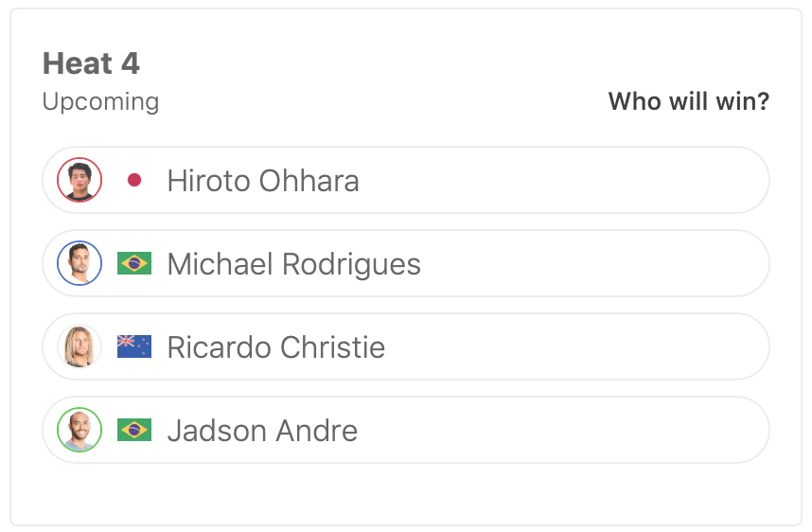The width and height of the screenshot is (812, 532).
Task: Choose Ricardo Christie as heat winner
Action: click(x=568, y=346)
